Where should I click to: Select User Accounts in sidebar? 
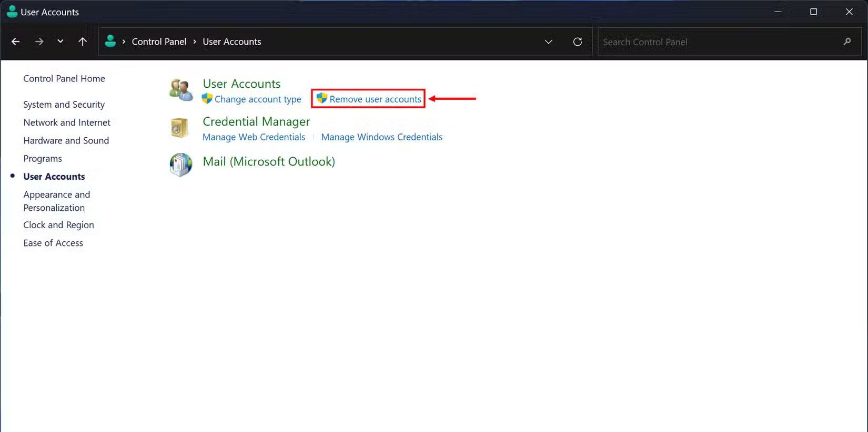click(54, 177)
